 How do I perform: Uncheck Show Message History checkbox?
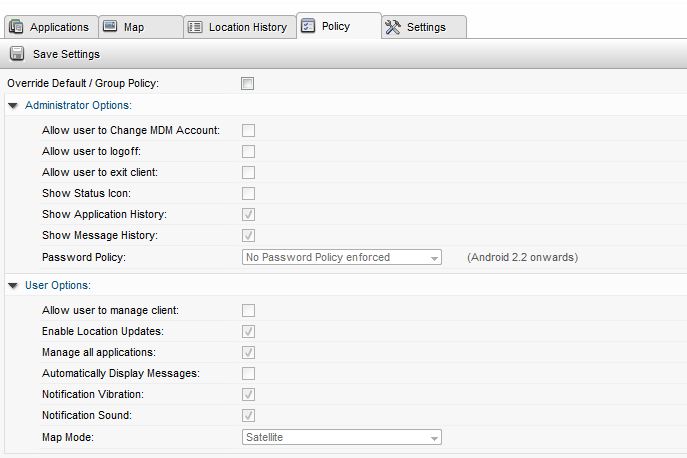click(248, 235)
